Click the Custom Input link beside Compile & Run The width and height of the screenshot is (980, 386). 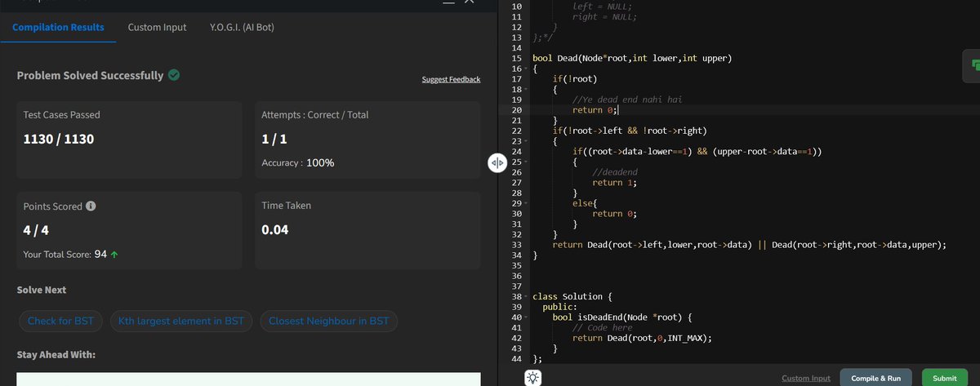[806, 378]
